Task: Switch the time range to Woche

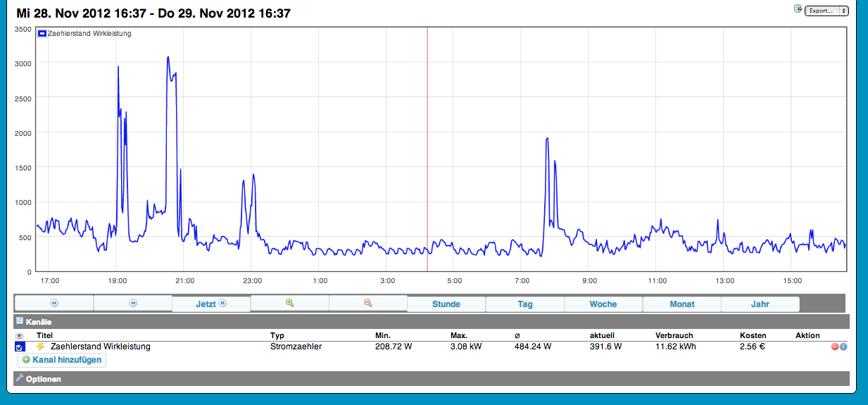Action: [x=603, y=304]
